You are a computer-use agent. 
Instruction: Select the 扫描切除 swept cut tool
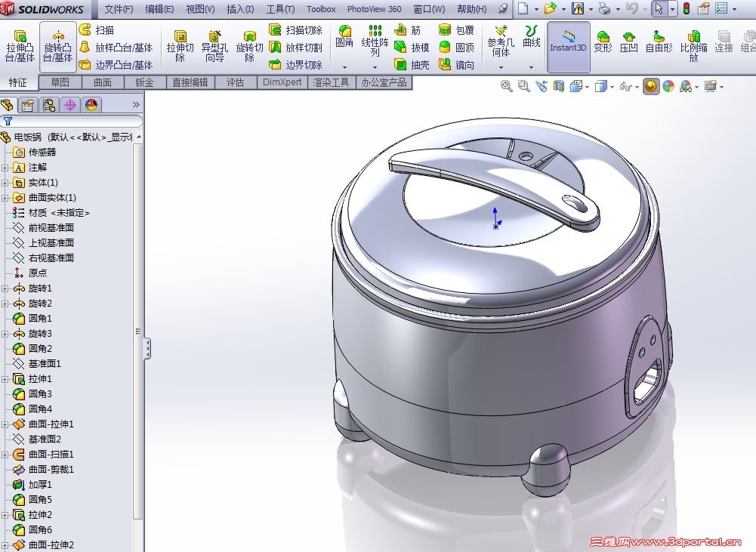pyautogui.click(x=295, y=30)
